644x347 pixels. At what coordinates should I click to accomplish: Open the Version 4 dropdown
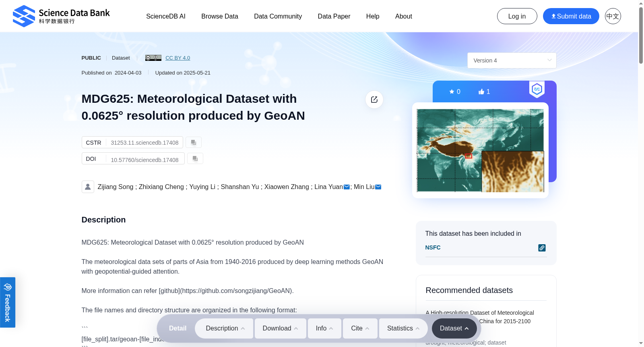[x=512, y=60]
